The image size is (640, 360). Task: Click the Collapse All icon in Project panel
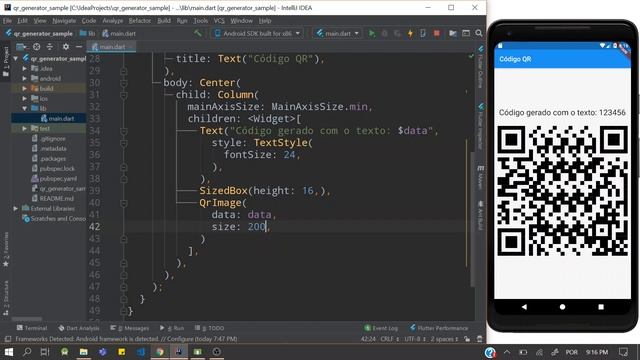[50, 47]
